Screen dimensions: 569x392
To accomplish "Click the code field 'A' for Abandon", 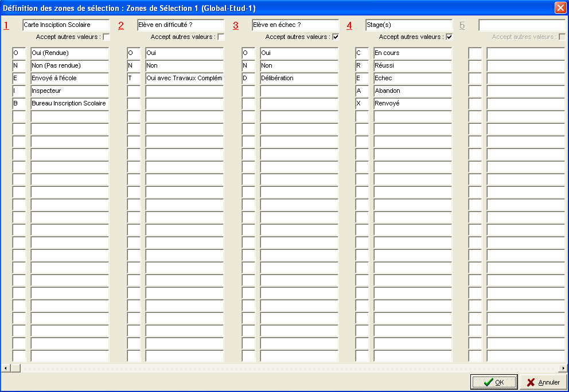I will click(362, 91).
